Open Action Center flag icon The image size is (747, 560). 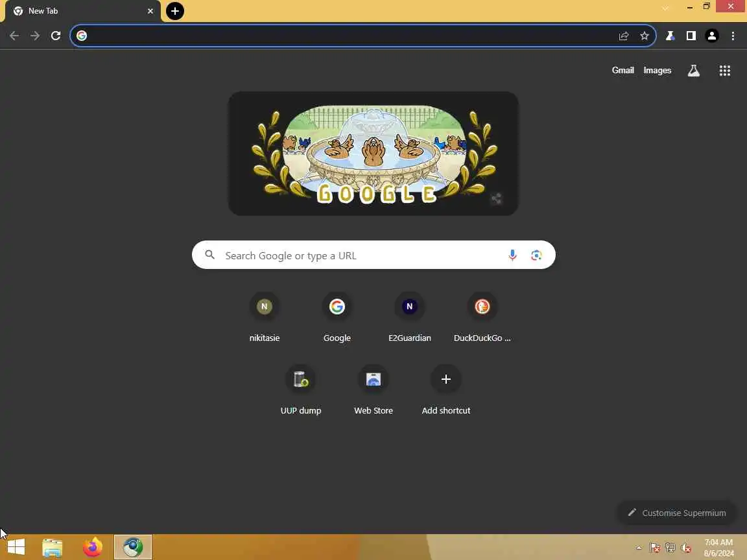pos(654,548)
